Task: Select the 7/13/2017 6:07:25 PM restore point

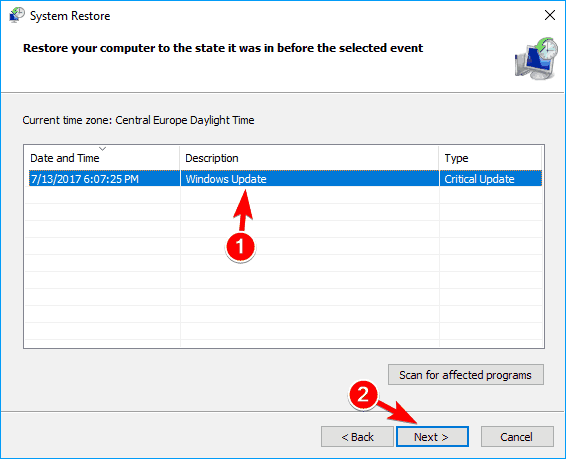Action: tap(84, 179)
